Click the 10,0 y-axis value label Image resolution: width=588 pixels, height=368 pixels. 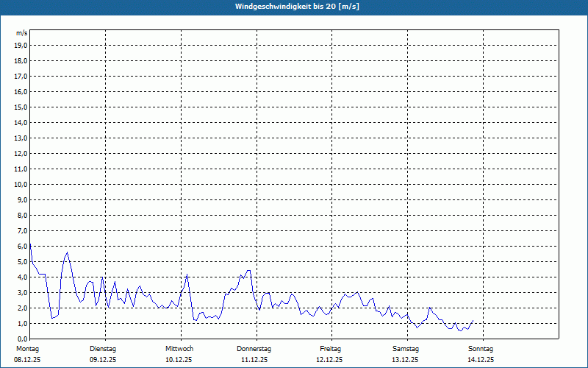21,184
